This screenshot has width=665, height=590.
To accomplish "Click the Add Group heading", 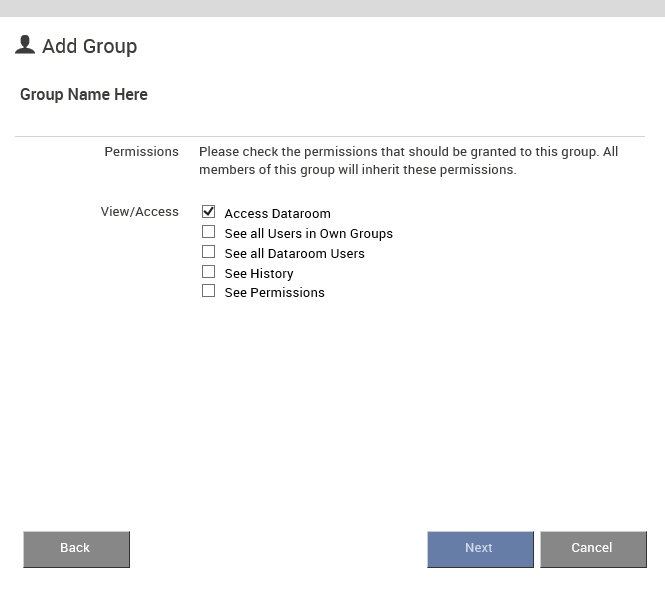I will [x=89, y=46].
